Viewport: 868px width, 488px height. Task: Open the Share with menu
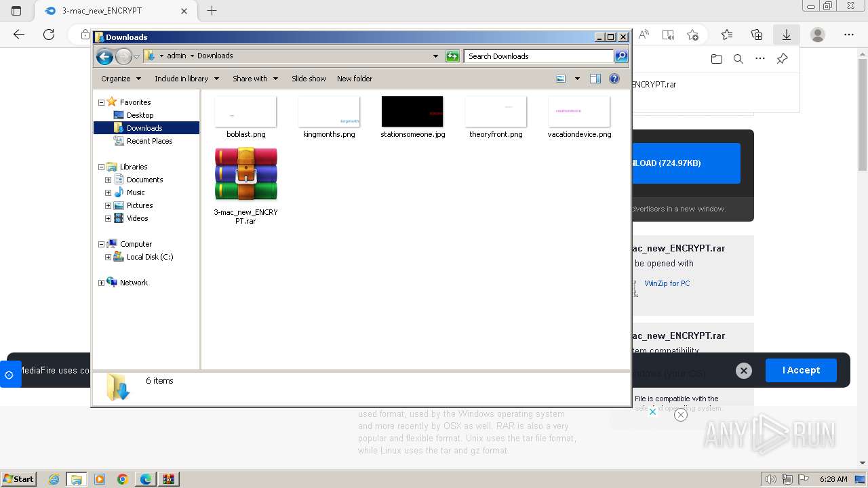coord(255,79)
